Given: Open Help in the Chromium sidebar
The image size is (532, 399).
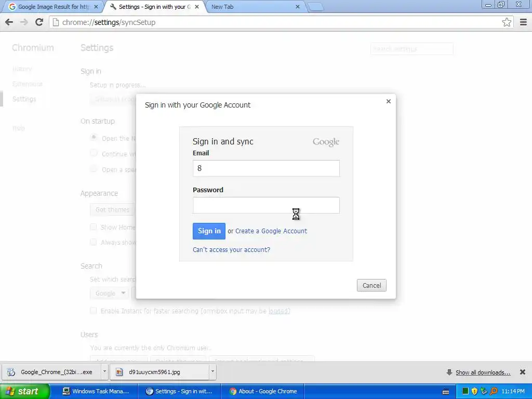Looking at the screenshot, I should pos(18,128).
